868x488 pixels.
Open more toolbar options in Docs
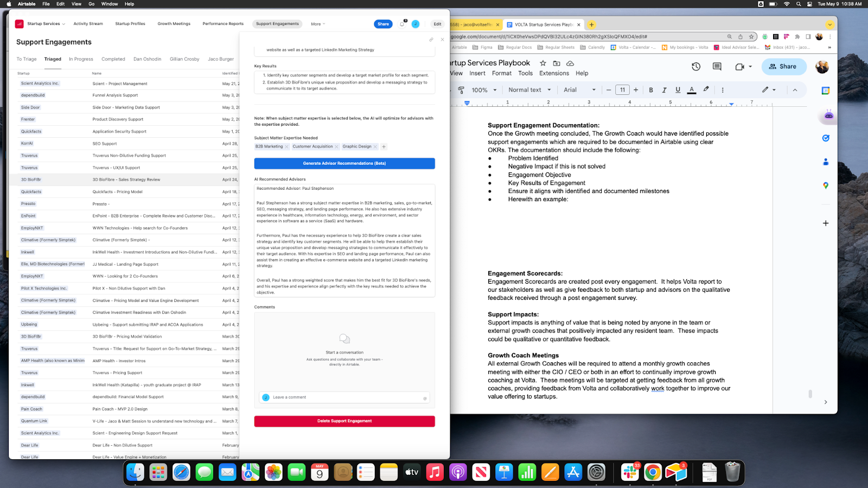(723, 90)
